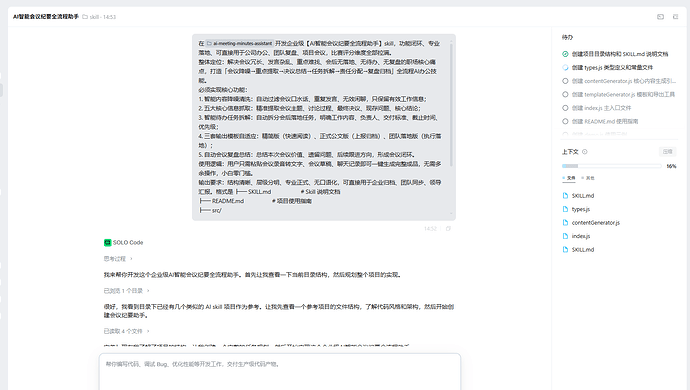Expand the 已浏览 1 个目录 entry
The image size is (690, 390).
126,291
